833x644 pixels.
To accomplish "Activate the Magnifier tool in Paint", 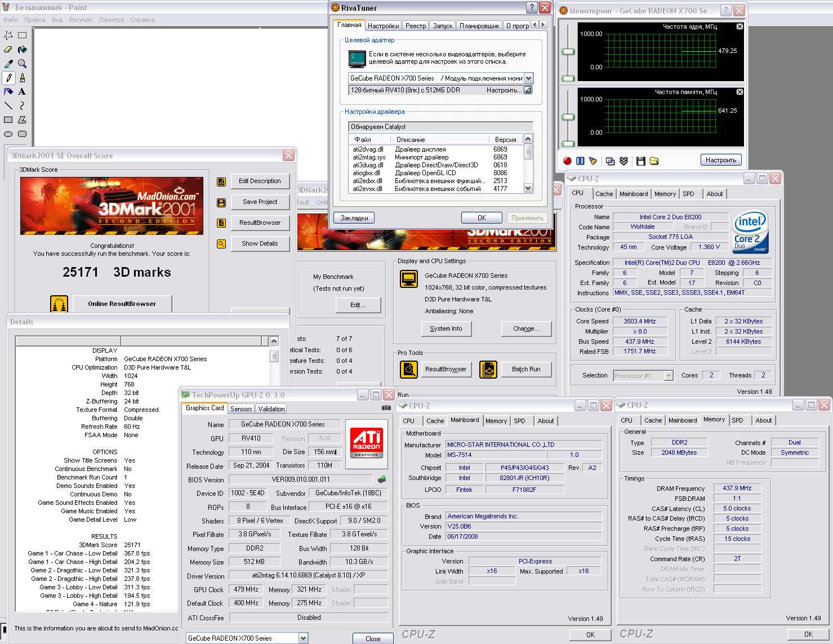I will [23, 64].
